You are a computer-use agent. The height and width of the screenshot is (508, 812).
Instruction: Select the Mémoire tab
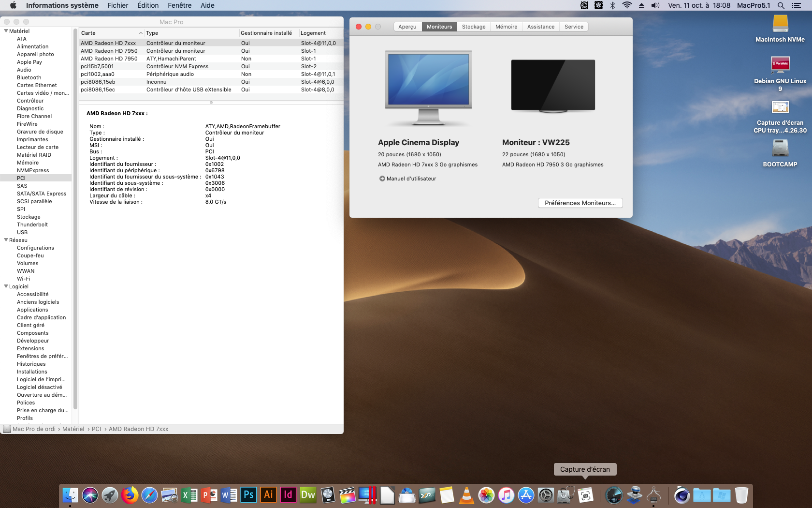pos(506,27)
